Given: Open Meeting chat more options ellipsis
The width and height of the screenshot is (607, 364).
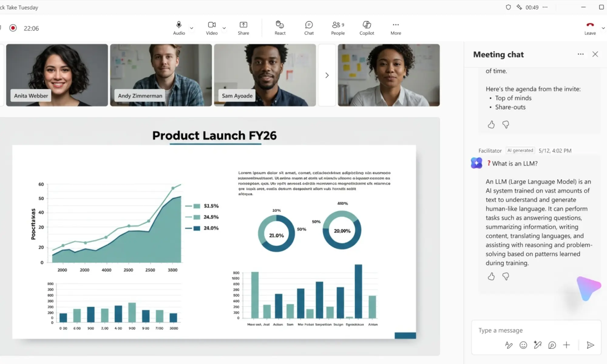Looking at the screenshot, I should pyautogui.click(x=581, y=54).
